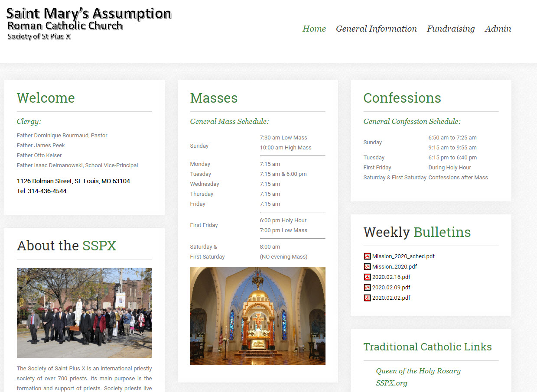This screenshot has height=392, width=537.
Task: Open the General Information menu
Action: pyautogui.click(x=376, y=29)
